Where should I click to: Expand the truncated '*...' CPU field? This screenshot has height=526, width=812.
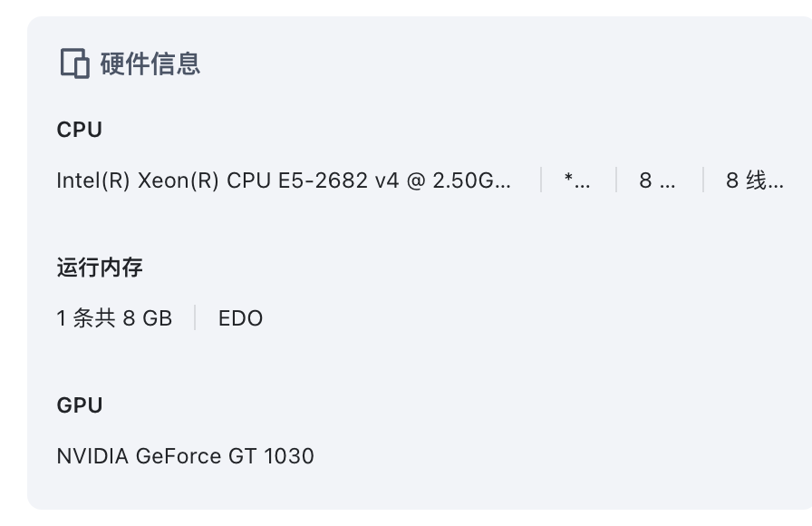tap(577, 180)
